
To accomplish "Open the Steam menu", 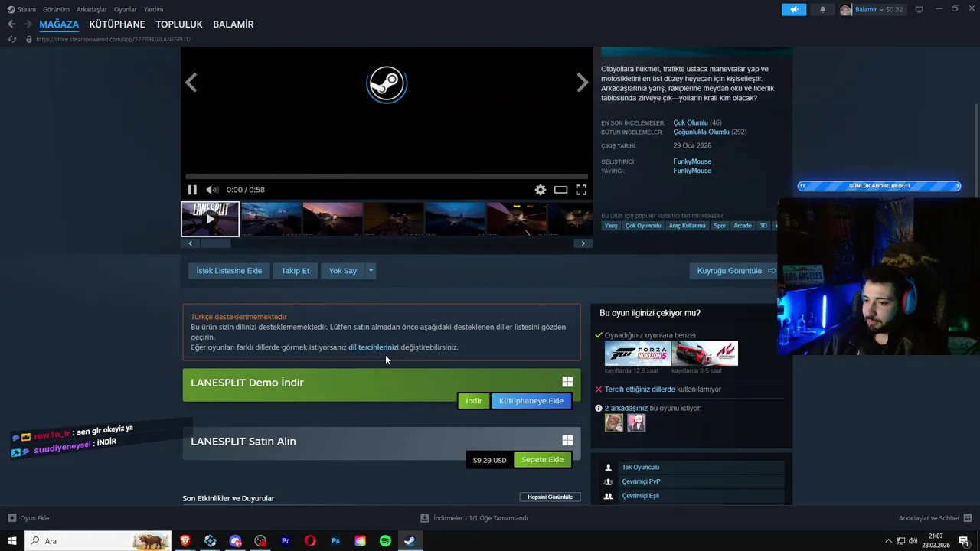I will 27,9.
